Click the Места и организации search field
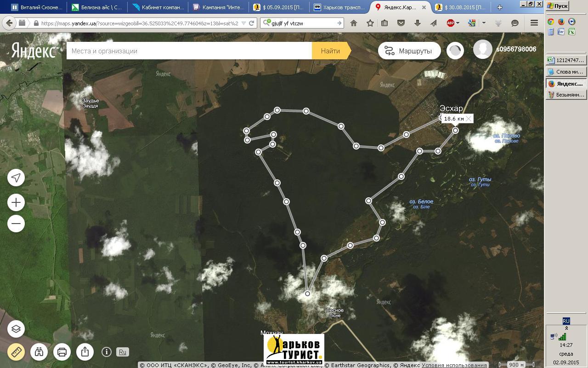 (189, 51)
